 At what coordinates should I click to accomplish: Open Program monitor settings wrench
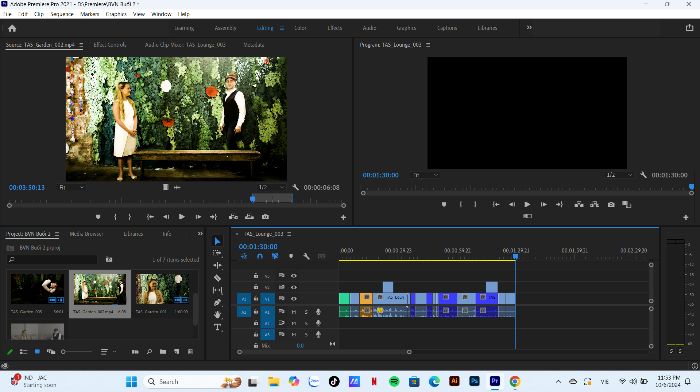(x=643, y=175)
